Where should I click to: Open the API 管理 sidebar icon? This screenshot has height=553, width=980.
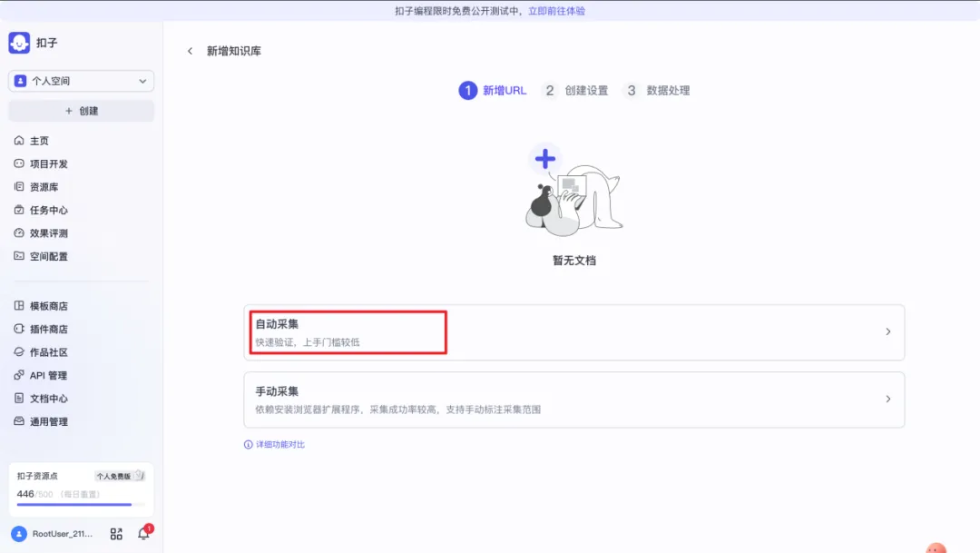[x=19, y=375]
